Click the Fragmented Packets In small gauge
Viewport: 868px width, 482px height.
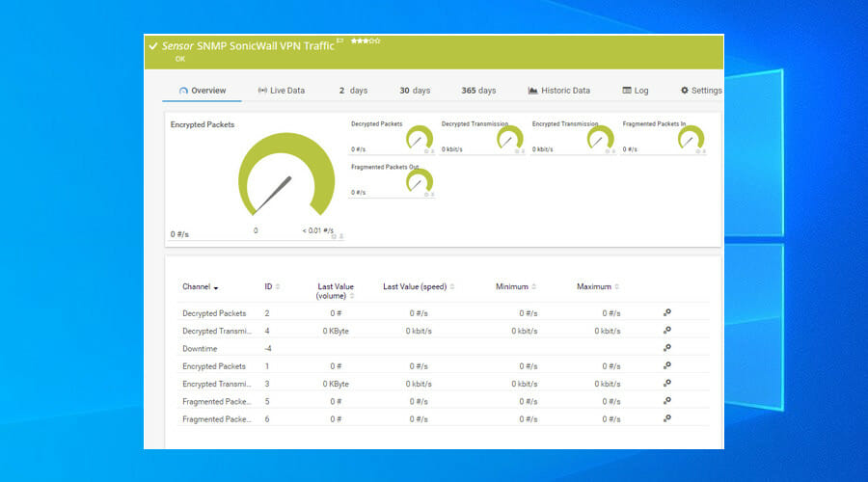[691, 138]
